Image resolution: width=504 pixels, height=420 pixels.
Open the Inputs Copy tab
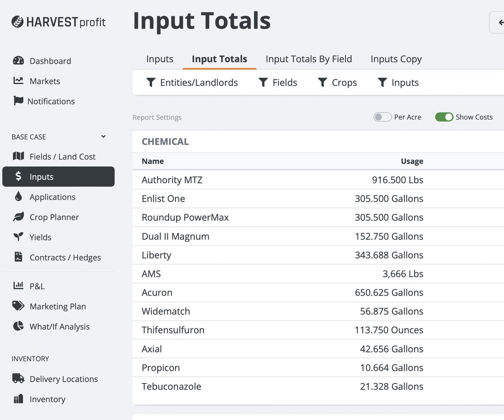(396, 59)
